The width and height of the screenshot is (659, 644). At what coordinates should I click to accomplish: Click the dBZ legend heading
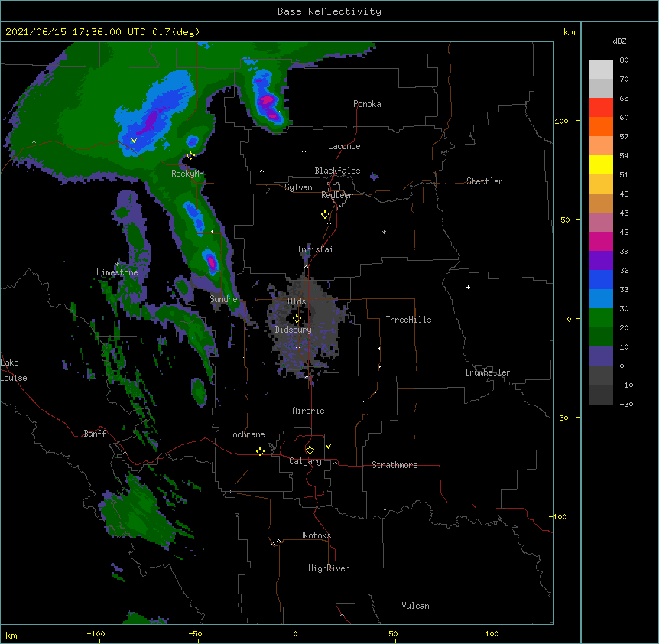(619, 41)
